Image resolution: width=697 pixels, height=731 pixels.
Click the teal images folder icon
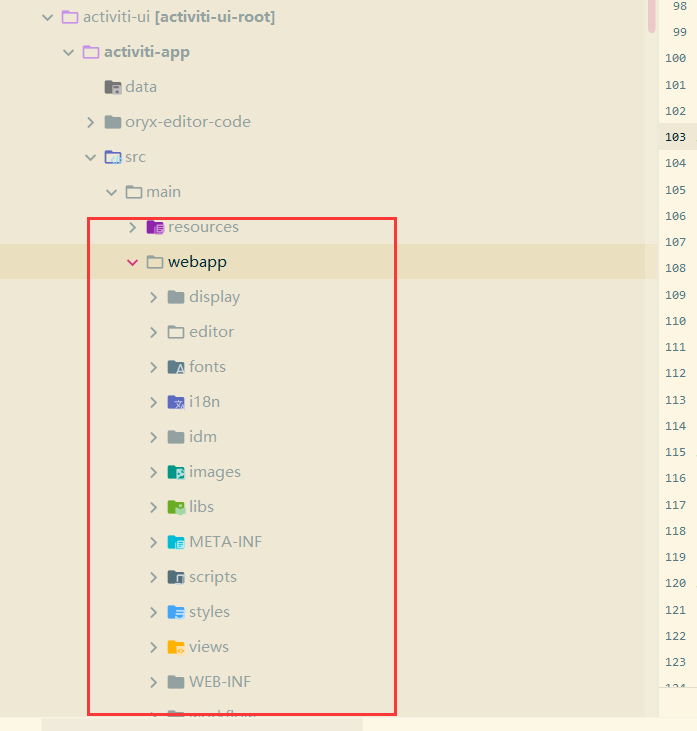click(176, 472)
